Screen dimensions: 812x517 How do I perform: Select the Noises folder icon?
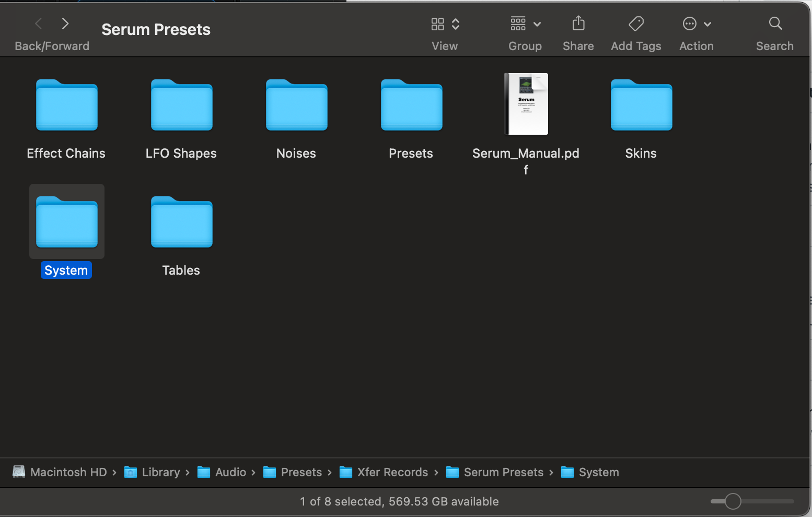pyautogui.click(x=297, y=105)
